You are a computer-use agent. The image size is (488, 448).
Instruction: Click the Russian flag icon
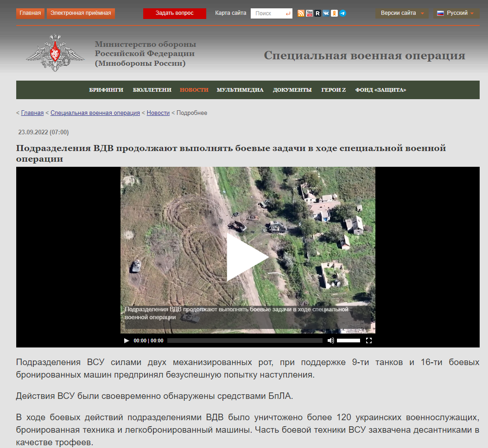(x=440, y=13)
